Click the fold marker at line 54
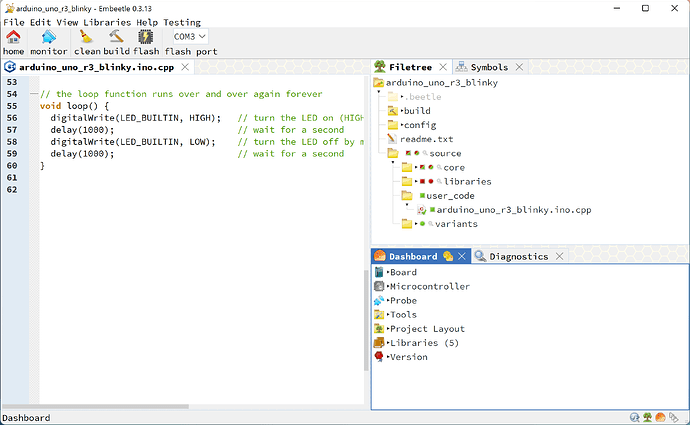 tap(33, 94)
